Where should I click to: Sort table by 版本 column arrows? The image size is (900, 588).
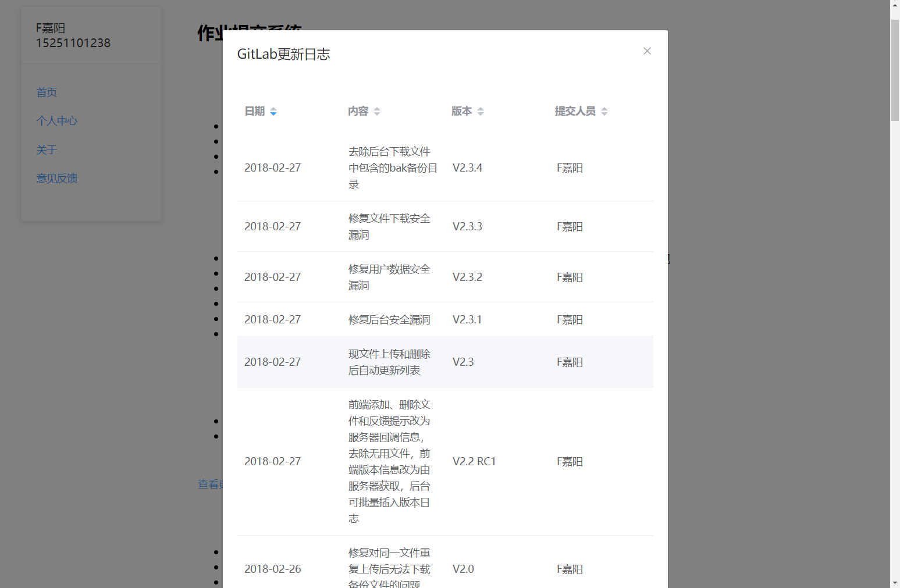(x=481, y=112)
